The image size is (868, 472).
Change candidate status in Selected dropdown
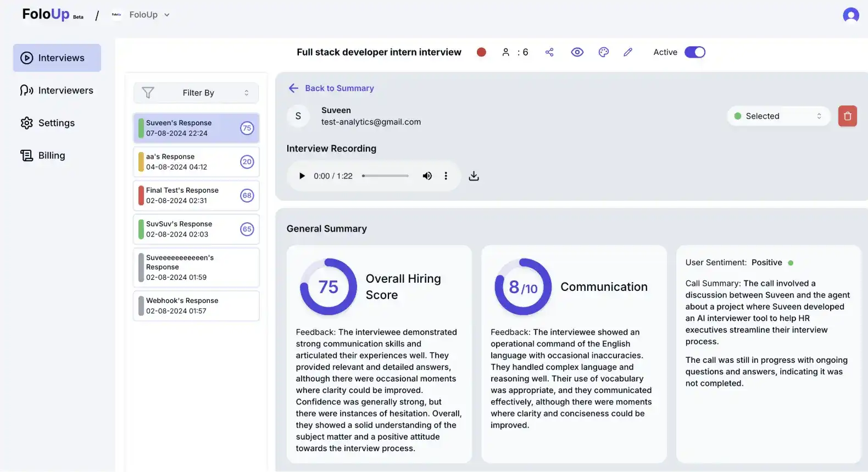coord(778,116)
